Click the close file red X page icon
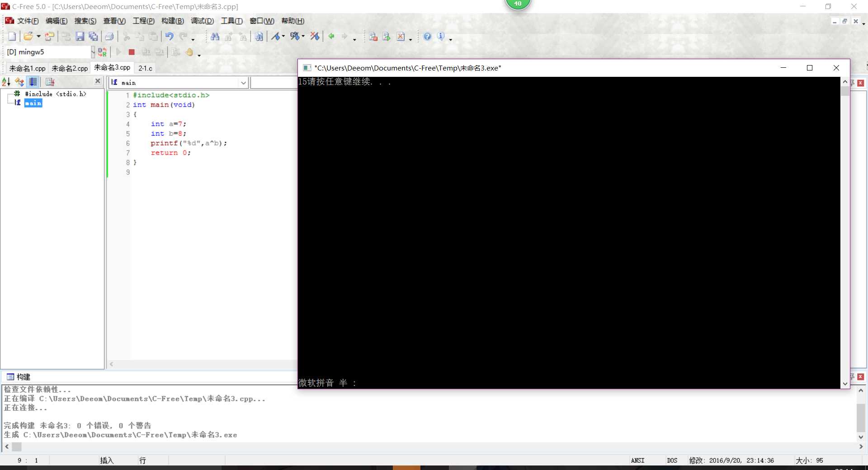The image size is (868, 470). (401, 37)
